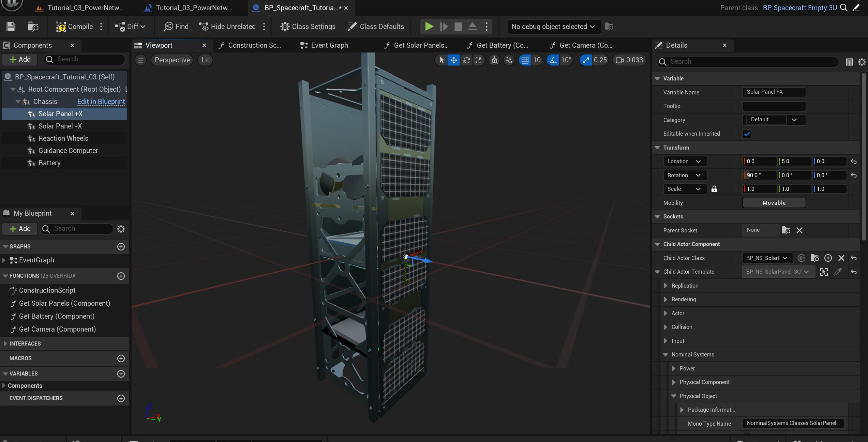Toggle Hide Unrelated nodes
This screenshot has width=868, height=442.
tap(227, 27)
